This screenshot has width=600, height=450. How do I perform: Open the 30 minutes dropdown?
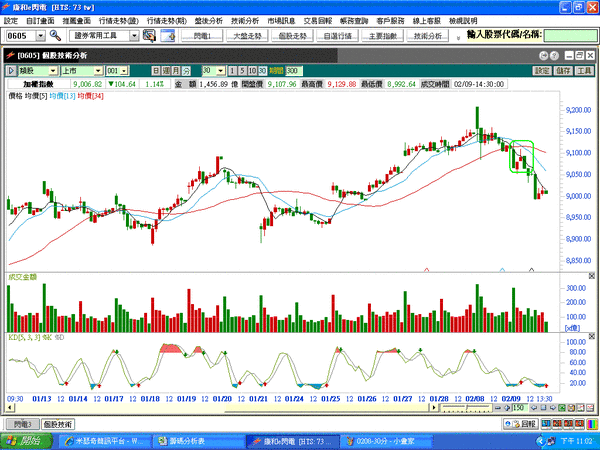(x=221, y=71)
